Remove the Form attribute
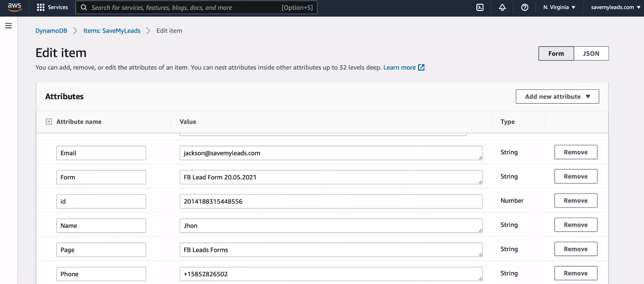The width and height of the screenshot is (644, 284). pyautogui.click(x=576, y=177)
